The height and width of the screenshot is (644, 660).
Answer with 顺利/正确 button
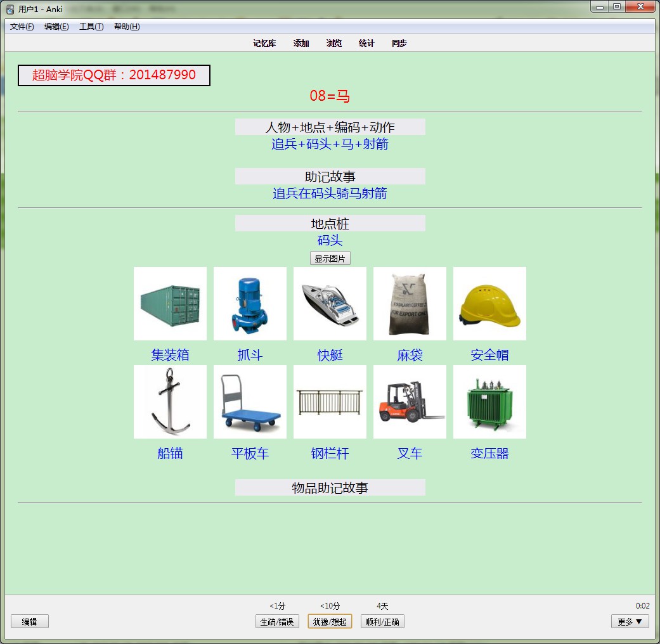click(x=382, y=621)
